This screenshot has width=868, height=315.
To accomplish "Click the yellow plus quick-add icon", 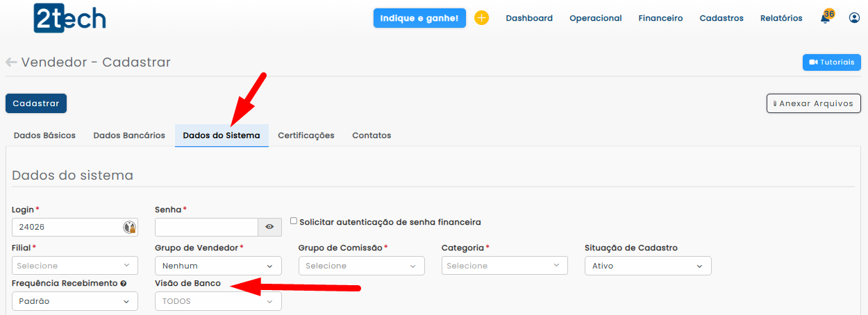I will [x=481, y=18].
